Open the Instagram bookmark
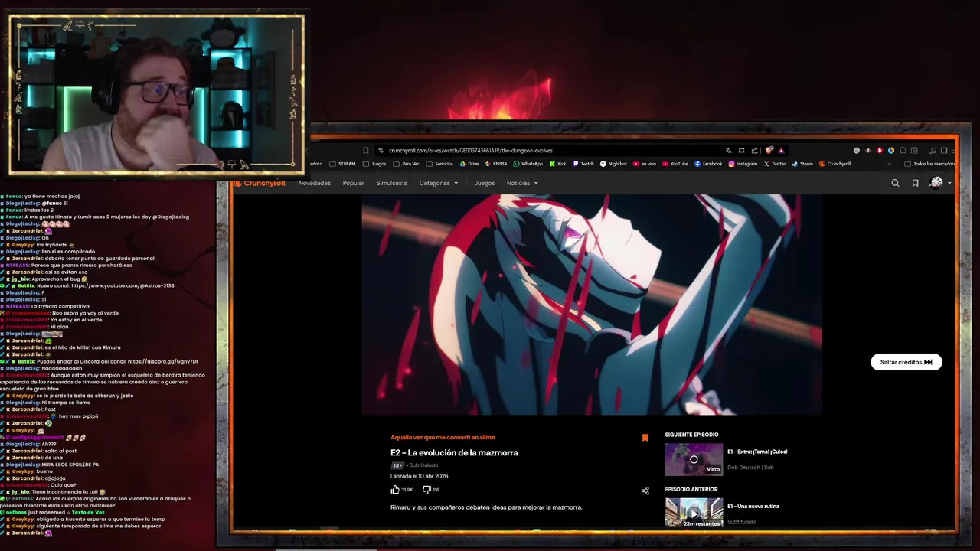The image size is (980, 551). point(743,164)
